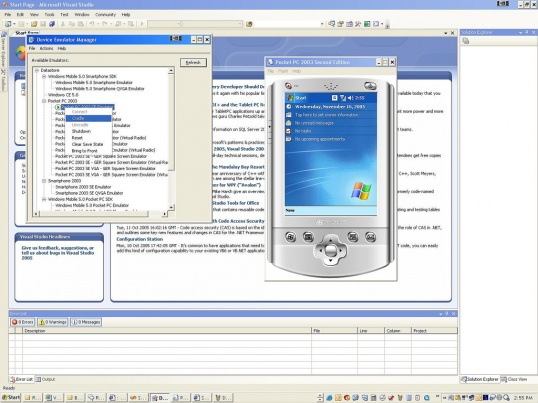Choose Reset from the context menu

(x=89, y=138)
